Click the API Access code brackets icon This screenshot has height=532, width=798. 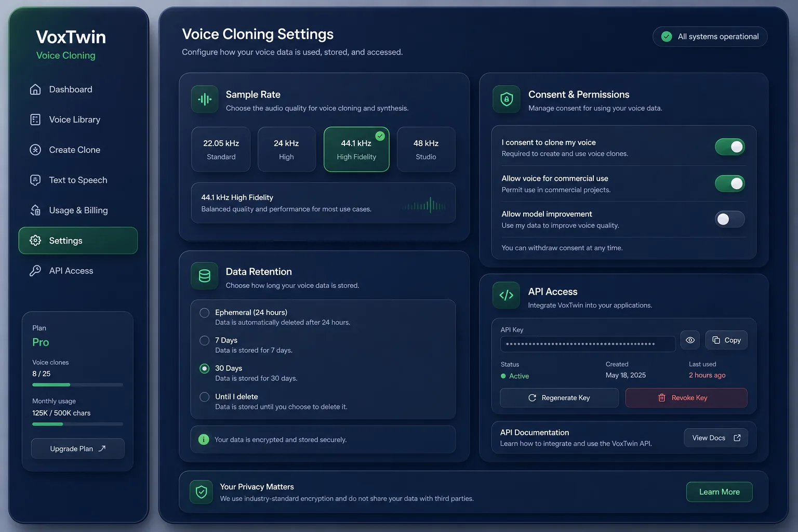[506, 296]
